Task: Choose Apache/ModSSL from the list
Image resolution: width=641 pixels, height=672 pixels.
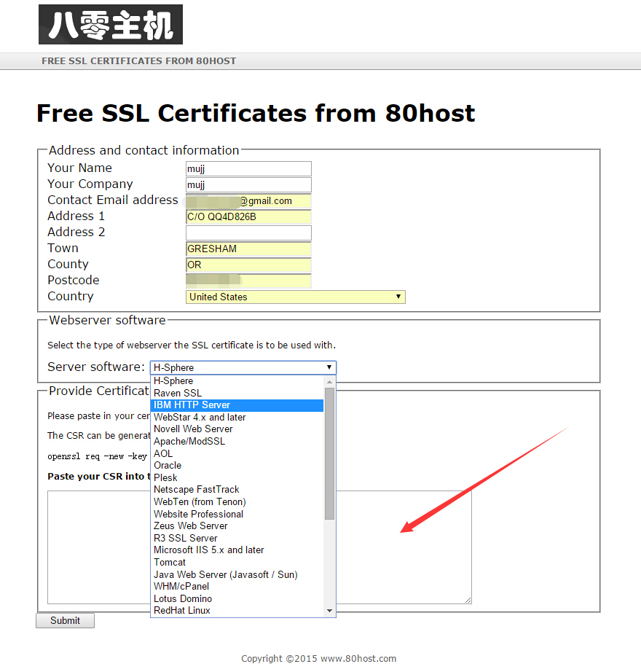Action: click(189, 441)
